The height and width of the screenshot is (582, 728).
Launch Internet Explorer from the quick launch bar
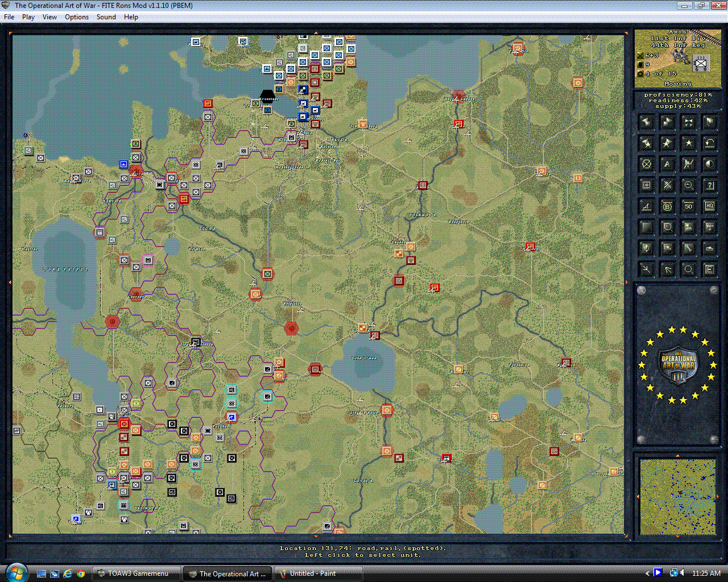click(x=68, y=573)
